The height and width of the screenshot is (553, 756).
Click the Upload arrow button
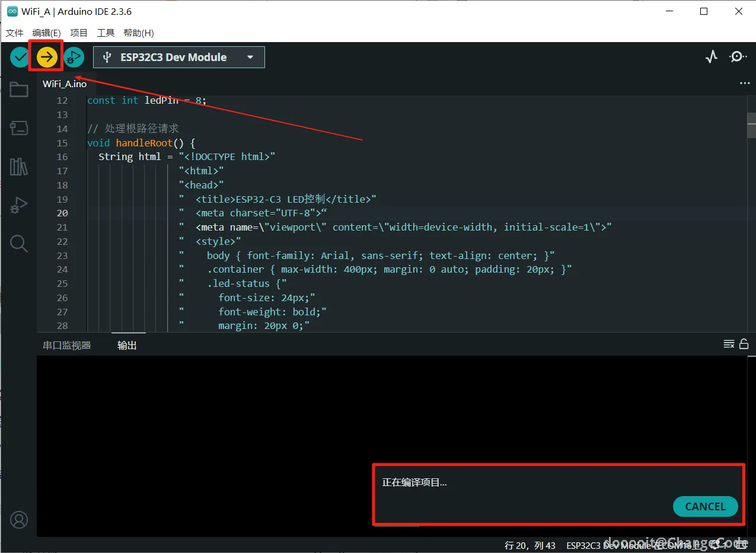47,57
